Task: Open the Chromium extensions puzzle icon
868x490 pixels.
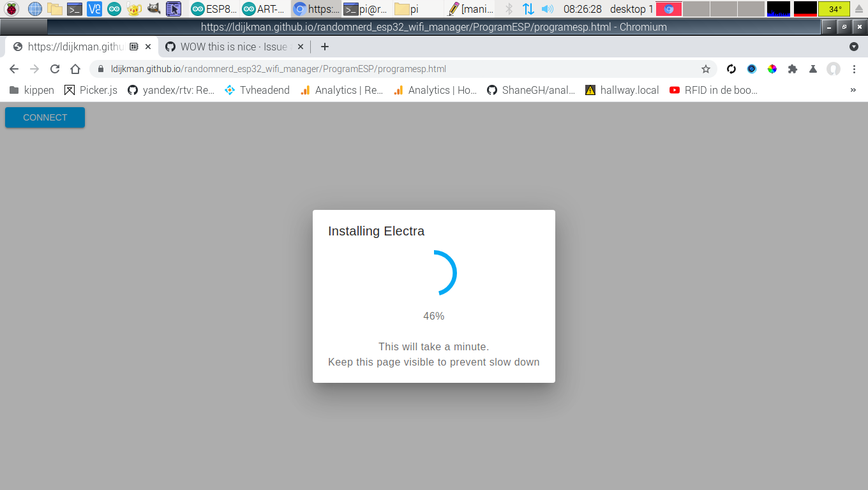Action: pos(793,68)
